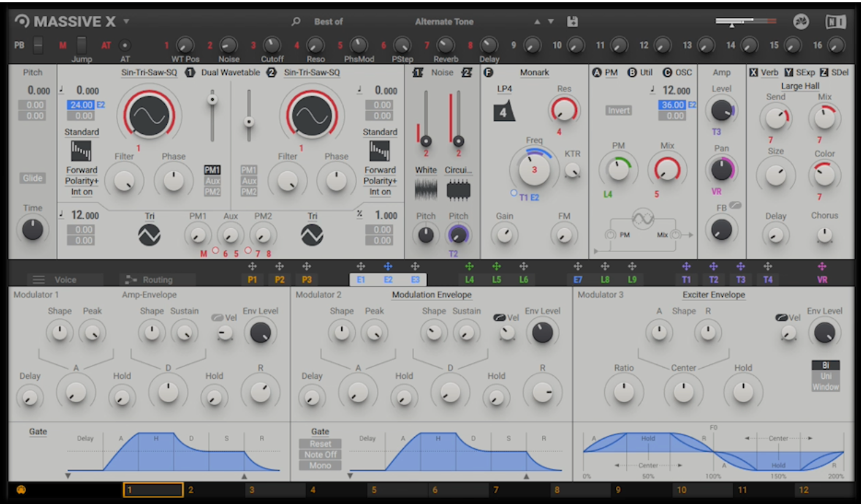Enable the Invert toggle in the C OSC section
Viewport: 861px width, 504px height.
pyautogui.click(x=617, y=110)
